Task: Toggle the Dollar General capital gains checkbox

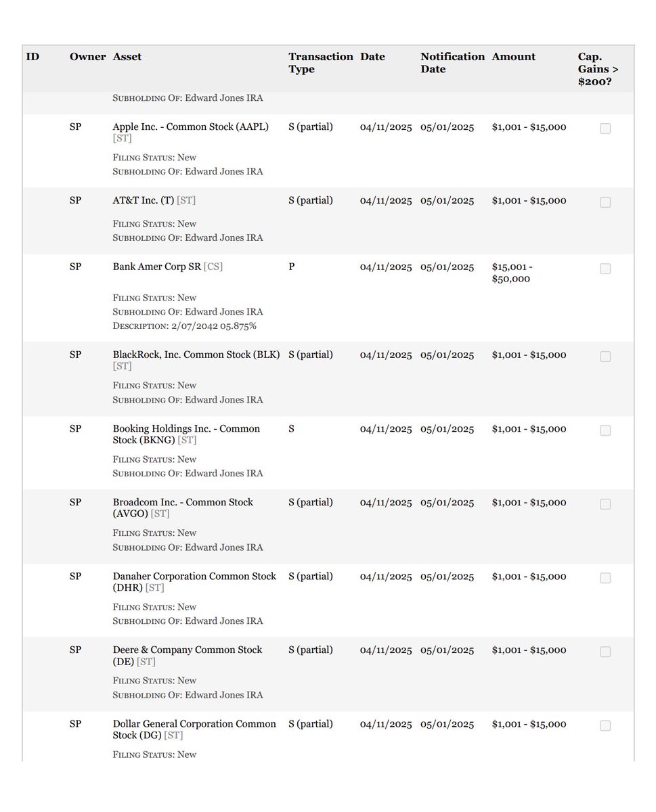Action: (605, 725)
